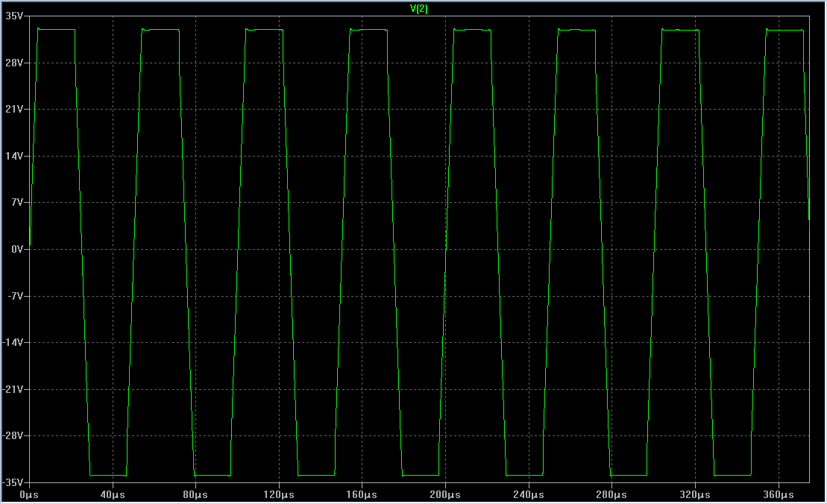
Task: Click the 160µs time axis label
Action: point(362,495)
